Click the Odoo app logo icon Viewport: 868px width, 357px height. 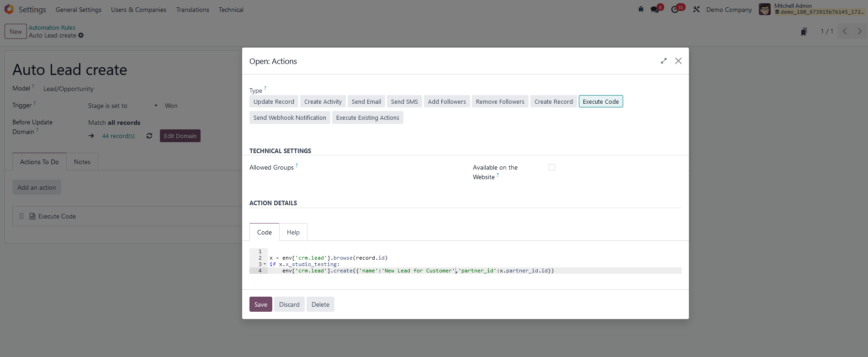point(9,9)
